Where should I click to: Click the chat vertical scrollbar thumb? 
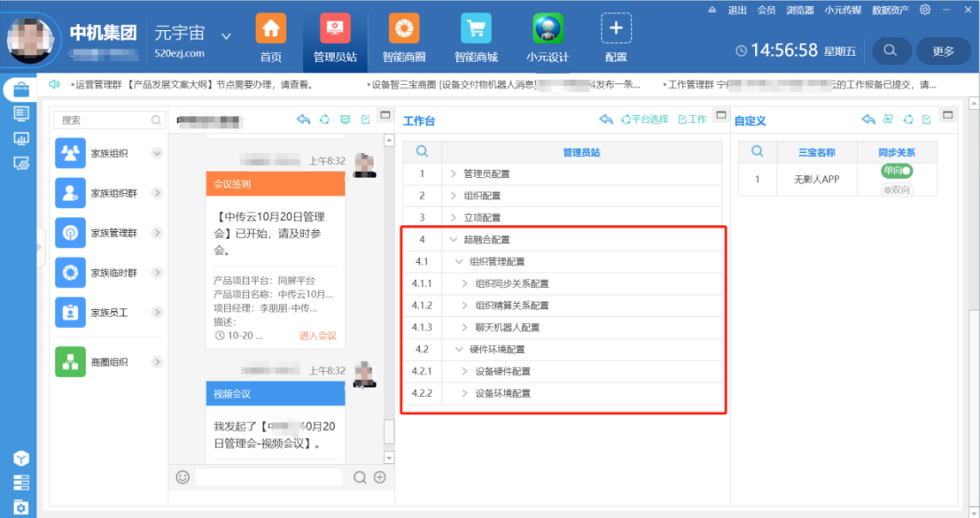tap(389, 431)
